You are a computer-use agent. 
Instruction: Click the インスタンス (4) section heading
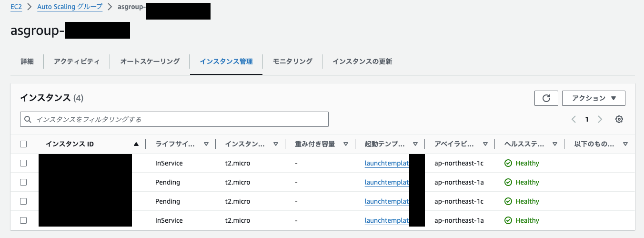(x=52, y=98)
